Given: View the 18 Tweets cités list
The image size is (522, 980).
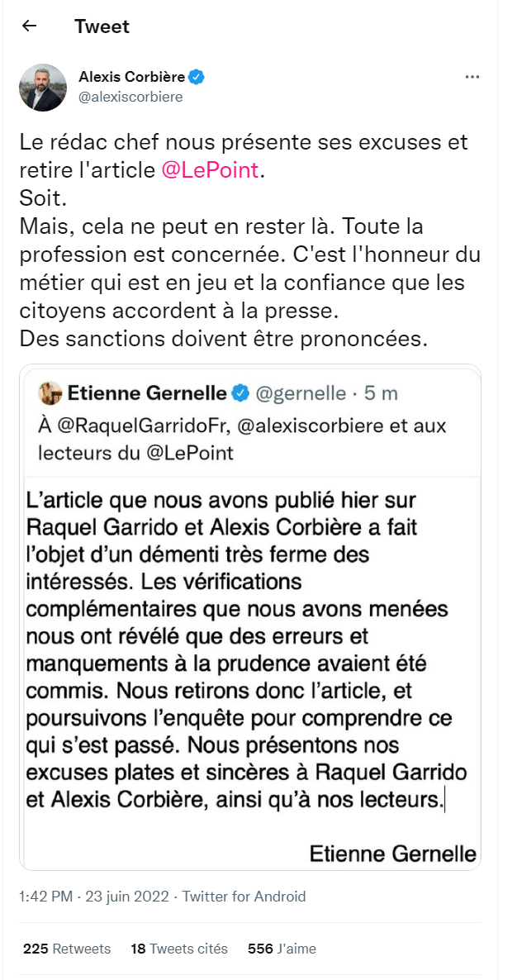Looking at the screenshot, I should [179, 949].
